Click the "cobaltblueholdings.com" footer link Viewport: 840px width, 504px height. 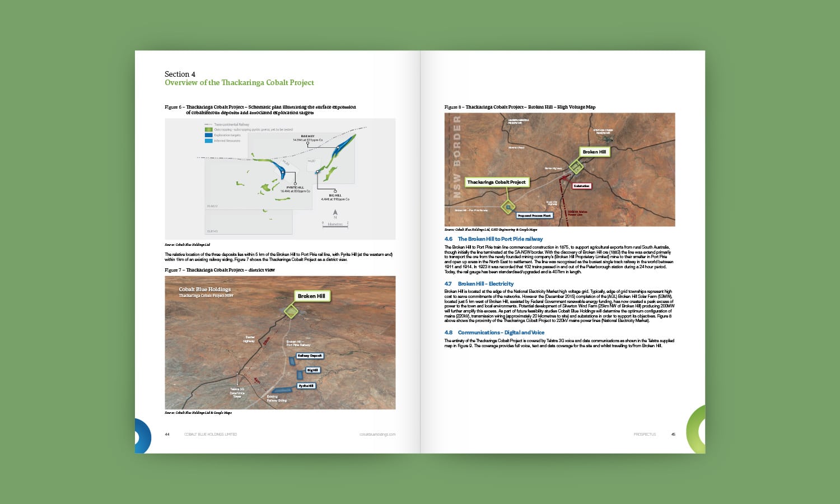click(377, 435)
